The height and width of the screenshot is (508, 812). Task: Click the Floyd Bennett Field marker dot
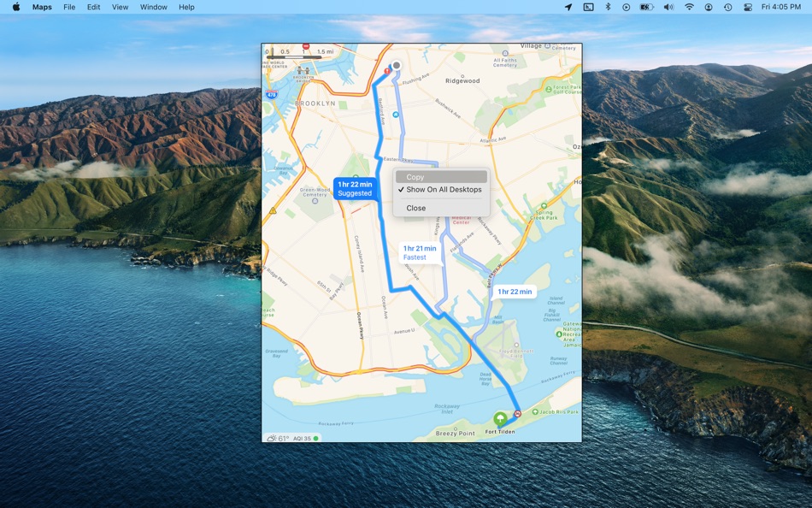point(515,346)
